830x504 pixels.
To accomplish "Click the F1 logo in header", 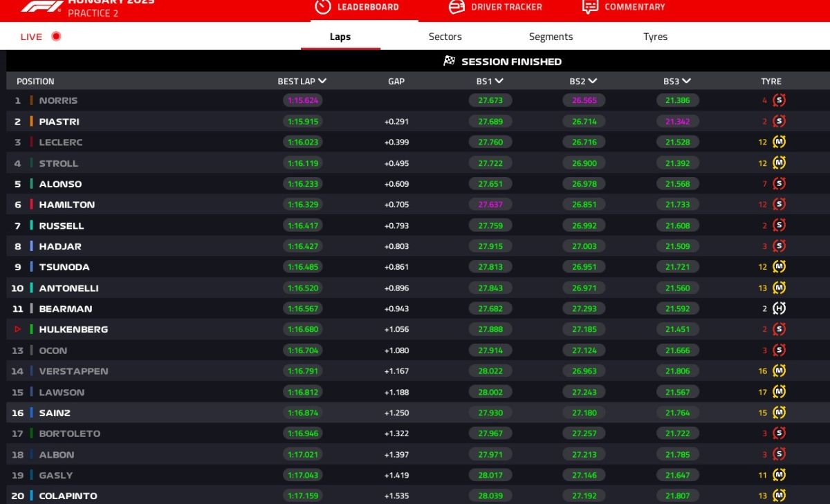I will coord(42,6).
